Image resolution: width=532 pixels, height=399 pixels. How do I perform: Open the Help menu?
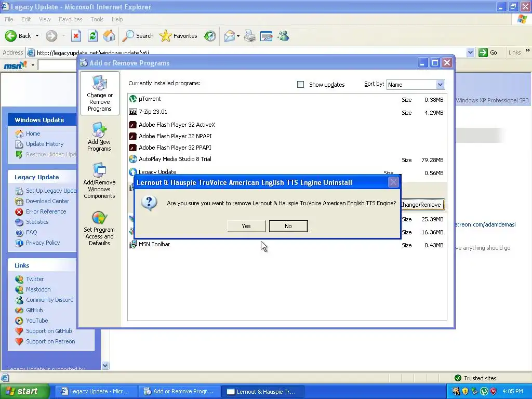pyautogui.click(x=117, y=19)
